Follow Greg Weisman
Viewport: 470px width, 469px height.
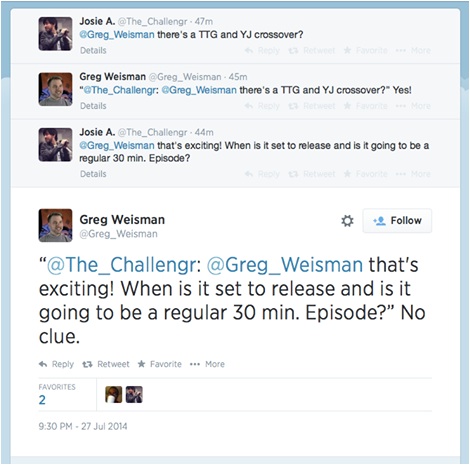(x=397, y=220)
